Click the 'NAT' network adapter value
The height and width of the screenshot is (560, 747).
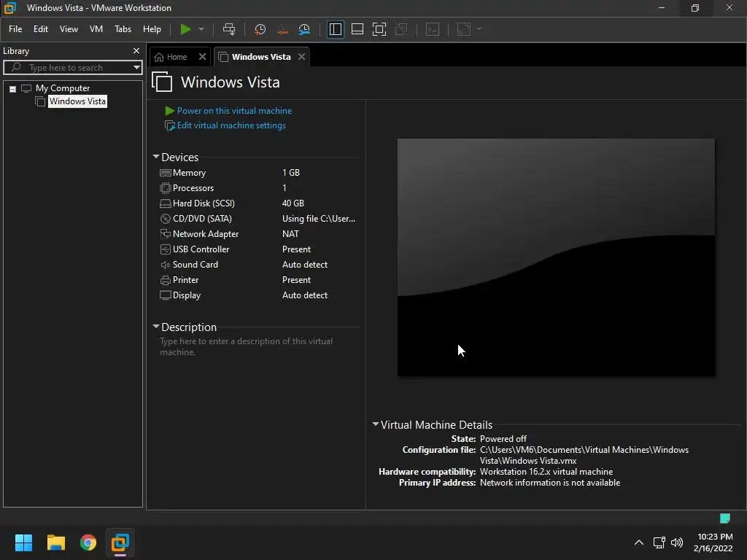290,234
